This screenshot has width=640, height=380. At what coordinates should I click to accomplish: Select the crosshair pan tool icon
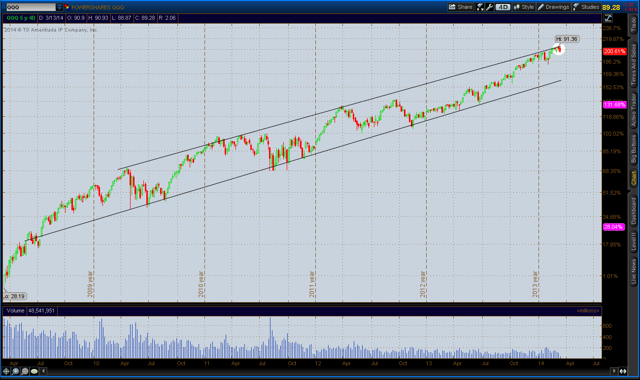pyautogui.click(x=6, y=371)
